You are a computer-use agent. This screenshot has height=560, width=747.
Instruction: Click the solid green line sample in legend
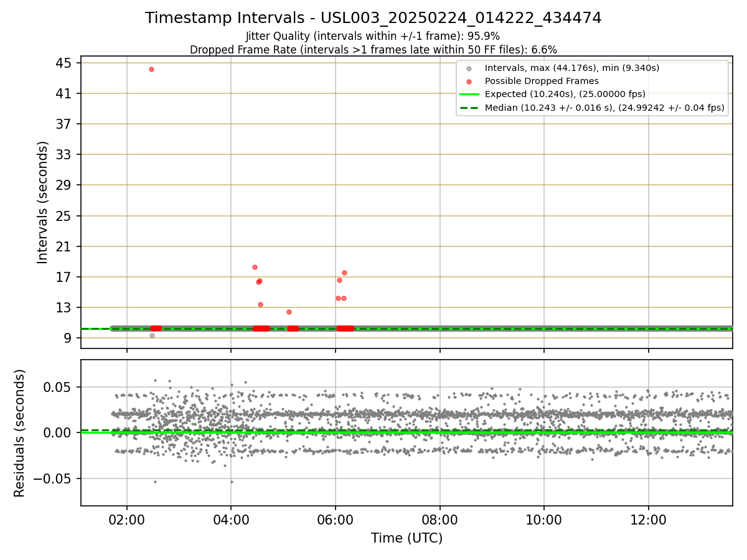tap(469, 94)
